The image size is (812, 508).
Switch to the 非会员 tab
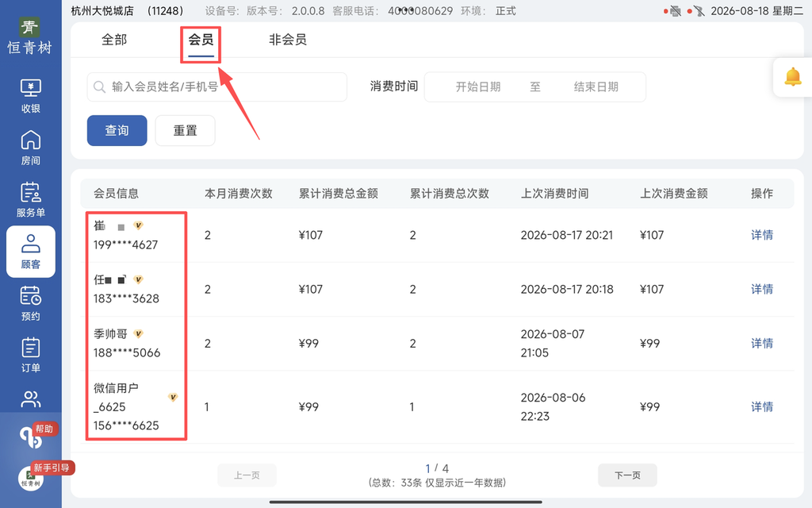pyautogui.click(x=287, y=40)
